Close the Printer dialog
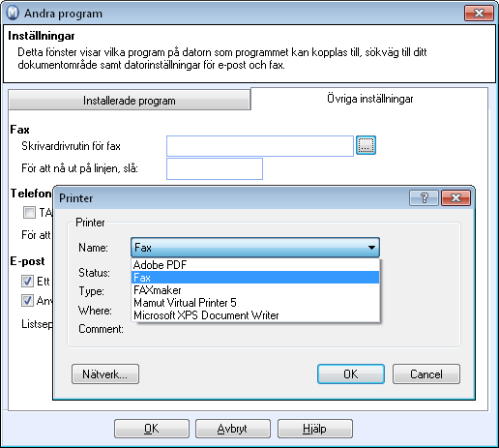499x448 pixels. pyautogui.click(x=455, y=197)
